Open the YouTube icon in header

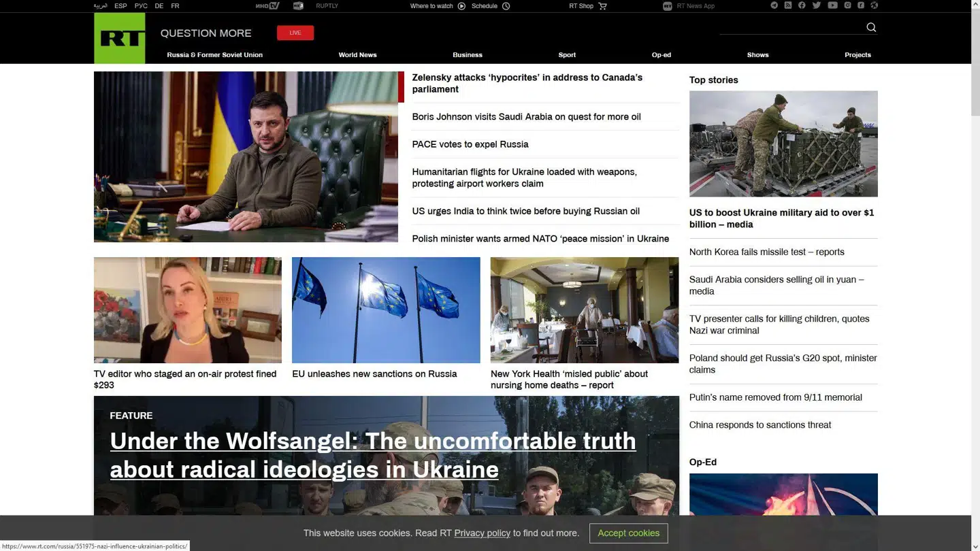(x=832, y=5)
